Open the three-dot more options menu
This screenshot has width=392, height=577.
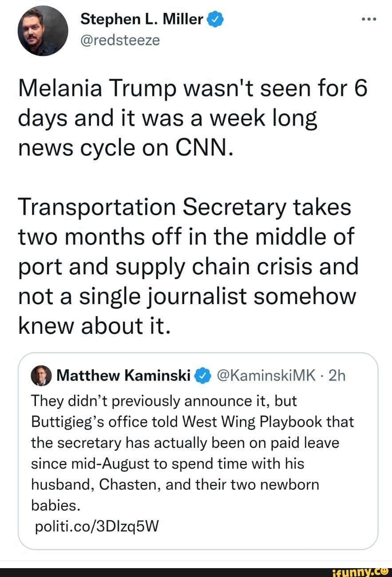(x=368, y=20)
